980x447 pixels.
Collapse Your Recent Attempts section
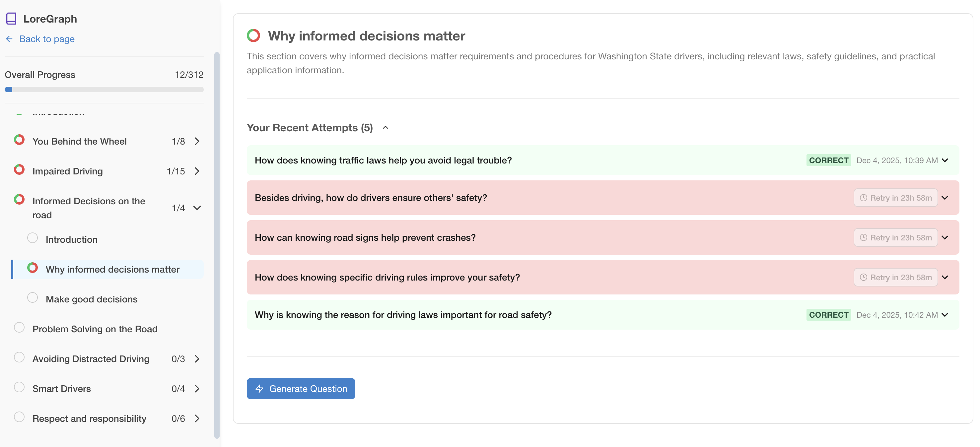tap(385, 128)
